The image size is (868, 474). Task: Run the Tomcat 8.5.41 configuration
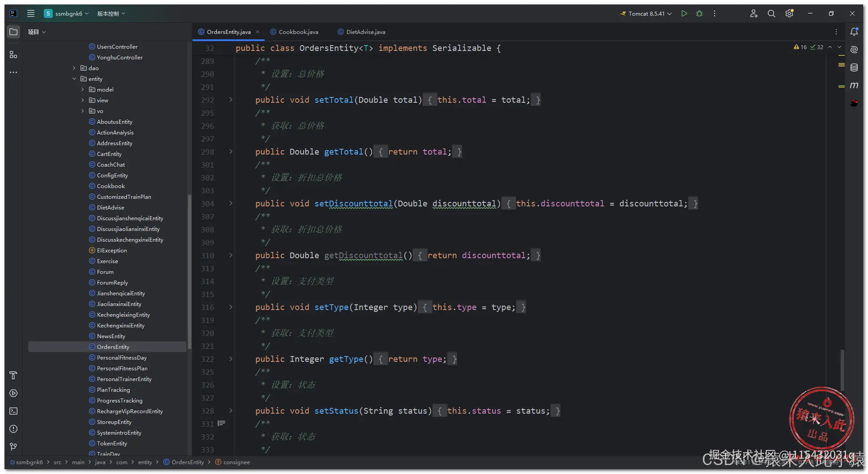point(684,13)
